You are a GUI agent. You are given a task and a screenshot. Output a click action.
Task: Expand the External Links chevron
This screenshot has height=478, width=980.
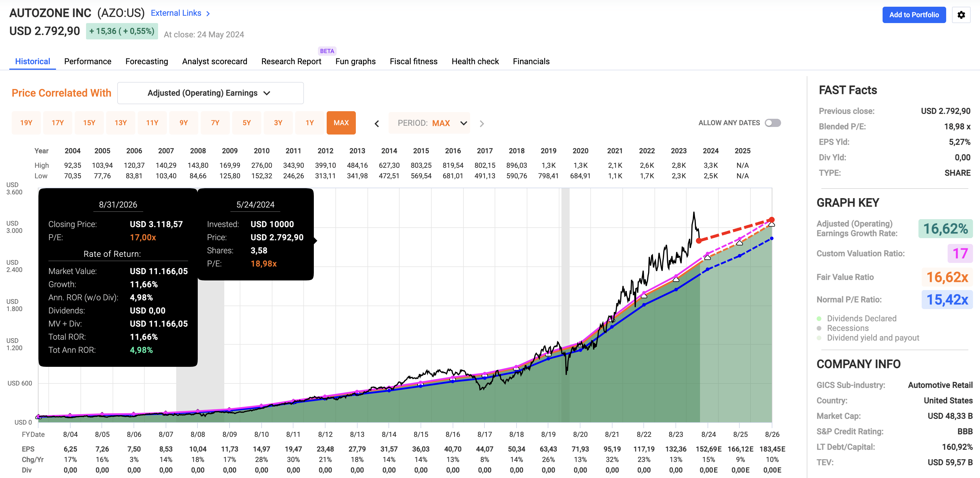tap(208, 13)
